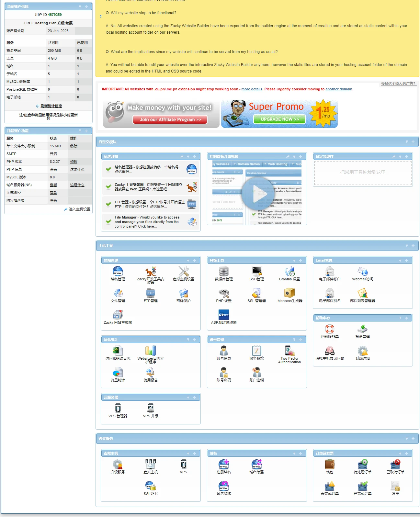420x517 pixels.
Task: Open the SSL证书 icon
Action: [151, 486]
